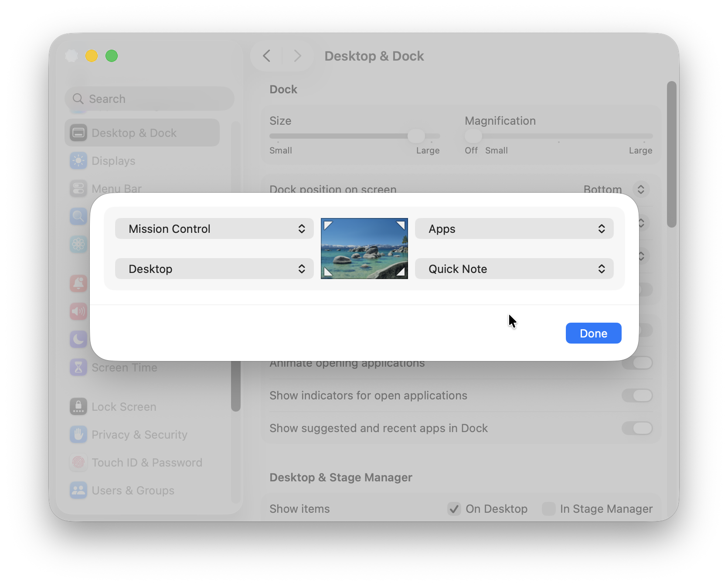Toggle Animate opening applications switch

(x=637, y=363)
